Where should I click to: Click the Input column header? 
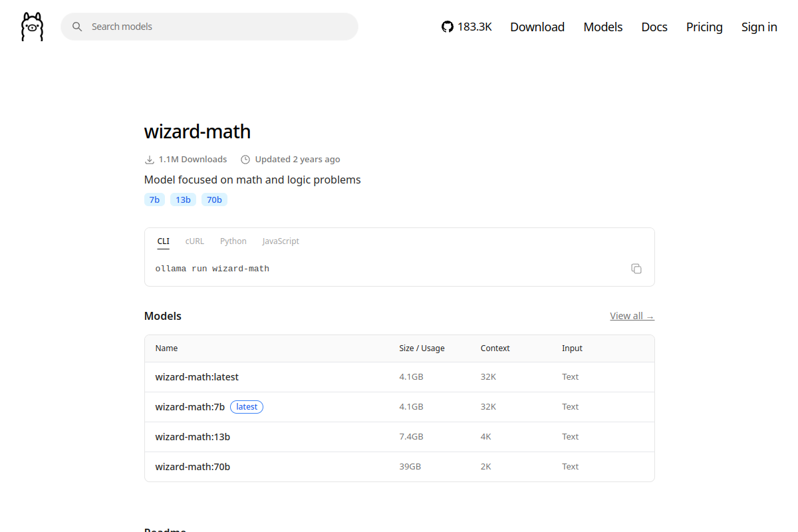572,348
